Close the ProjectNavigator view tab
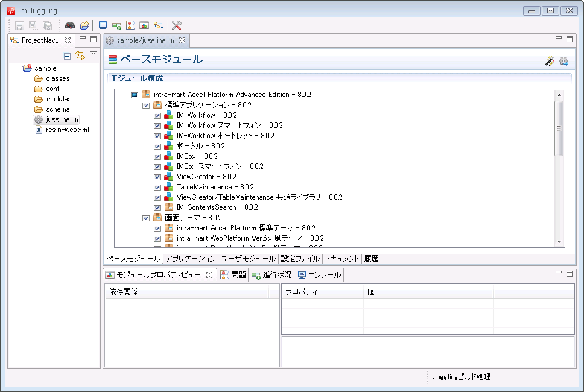The width and height of the screenshot is (584, 392). 68,40
